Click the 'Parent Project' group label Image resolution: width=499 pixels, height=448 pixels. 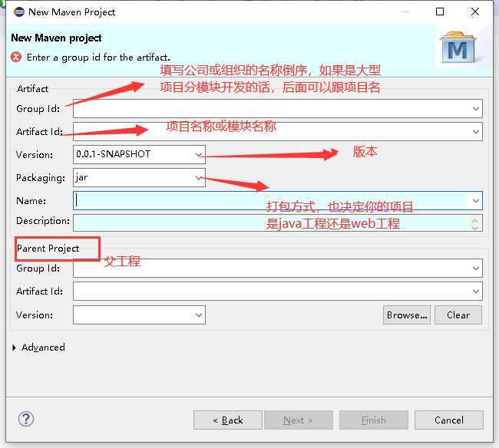pos(48,249)
